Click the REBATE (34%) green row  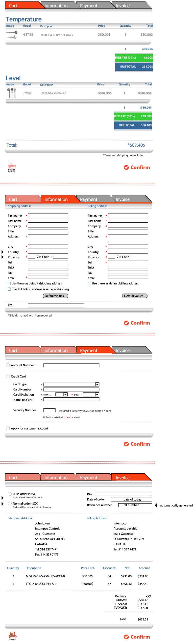click(134, 57)
